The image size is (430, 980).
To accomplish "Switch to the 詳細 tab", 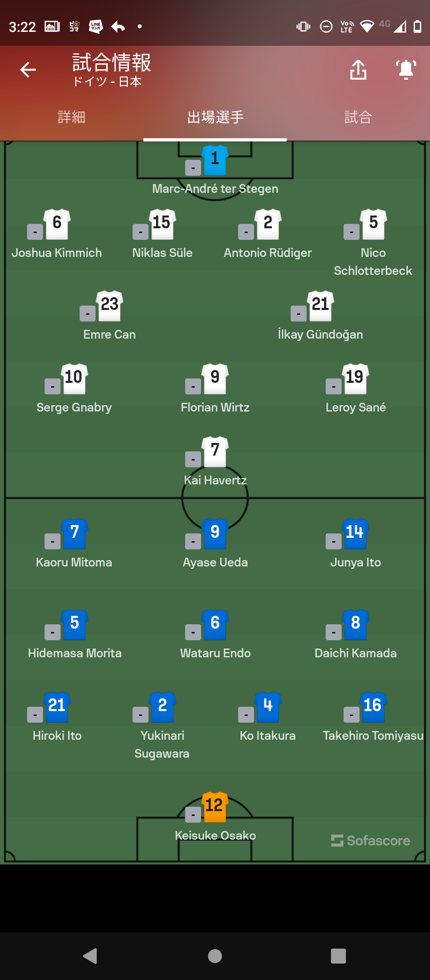I will 72,117.
